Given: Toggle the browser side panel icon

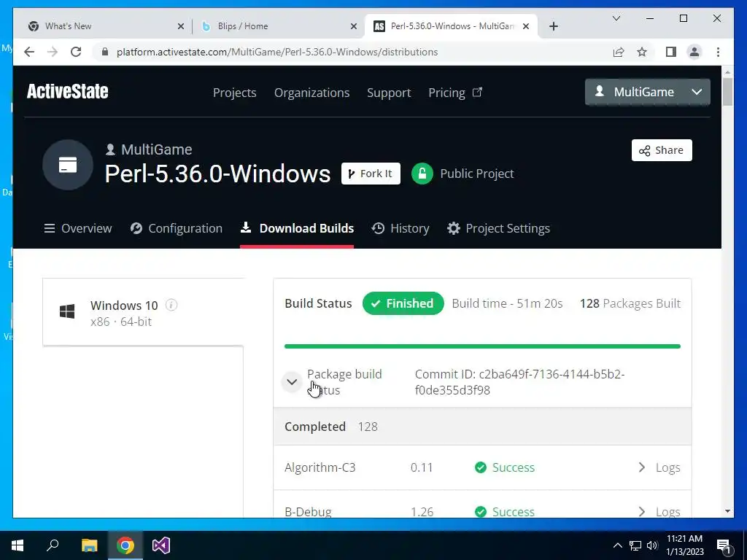Looking at the screenshot, I should (671, 52).
